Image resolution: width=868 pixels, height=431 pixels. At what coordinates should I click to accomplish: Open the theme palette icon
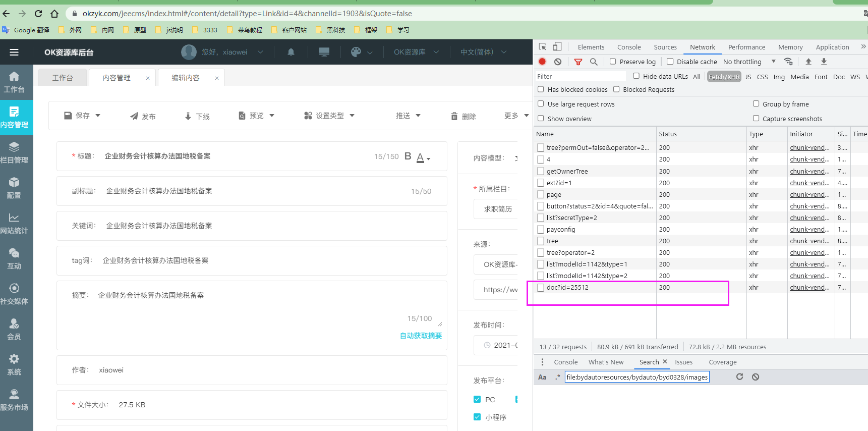(x=356, y=52)
